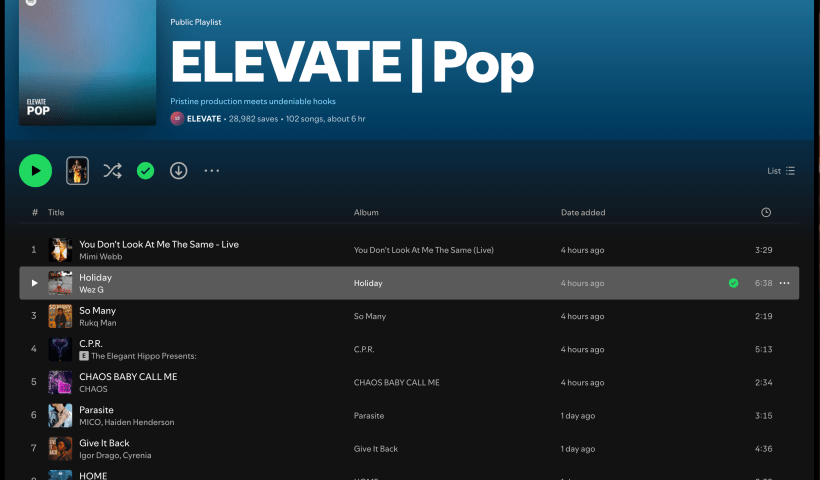Image resolution: width=820 pixels, height=480 pixels.
Task: Click the saved-to-library green checkmark
Action: (x=145, y=171)
